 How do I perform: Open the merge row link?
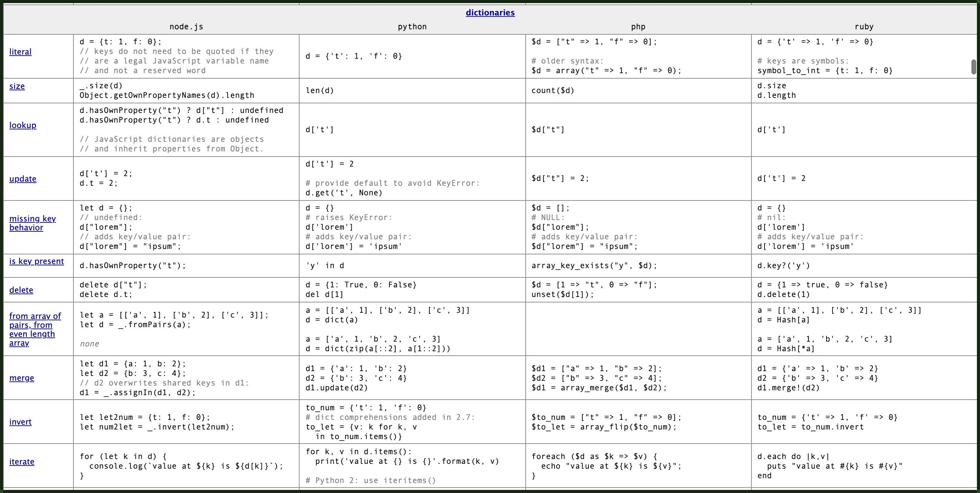tap(22, 378)
